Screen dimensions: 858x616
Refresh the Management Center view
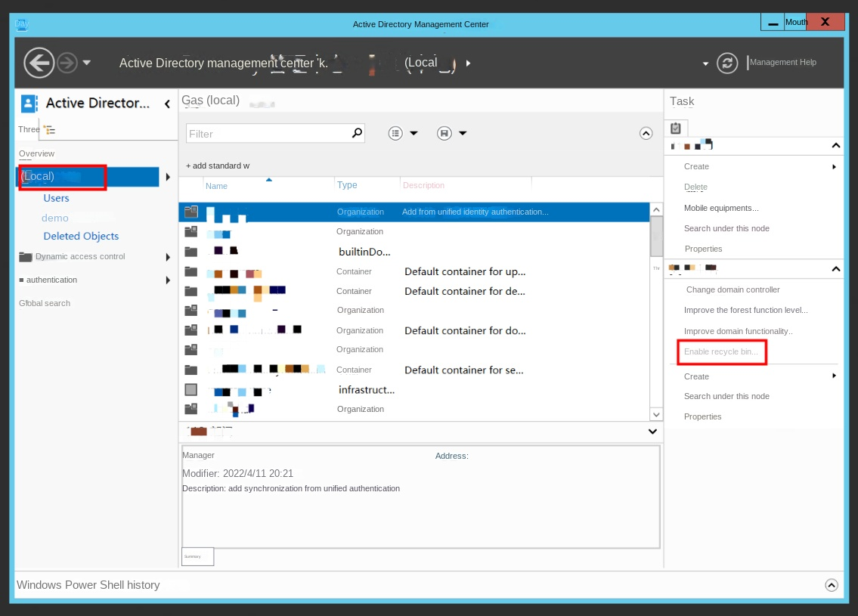pos(727,63)
